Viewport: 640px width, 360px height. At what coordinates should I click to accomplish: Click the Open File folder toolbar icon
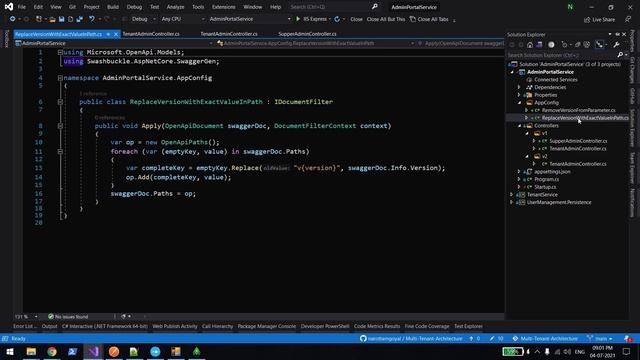[52, 19]
